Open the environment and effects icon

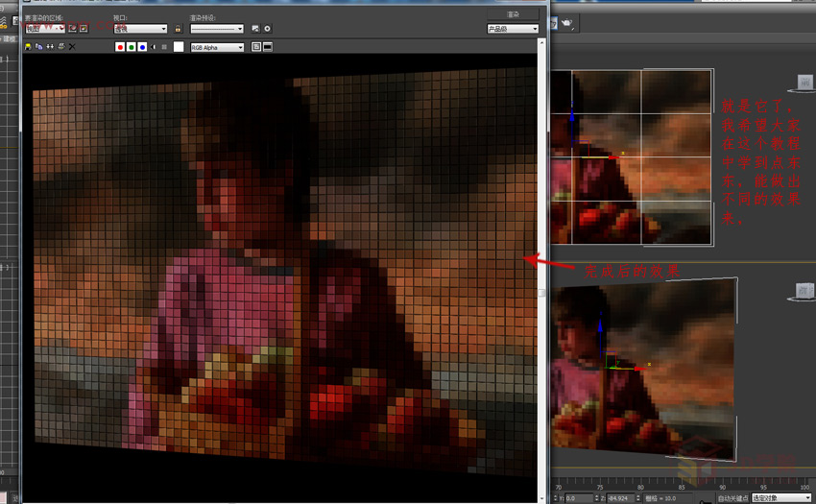click(x=268, y=29)
